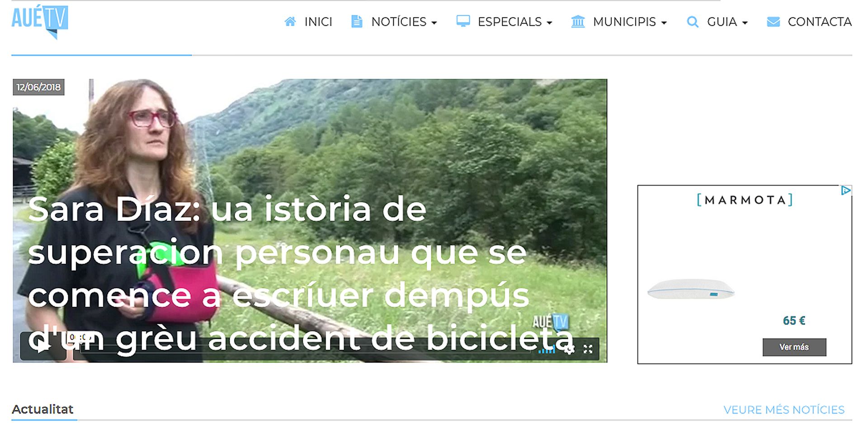Click the home icon beside INICI
Screen dimensions: 868x423
click(x=290, y=21)
